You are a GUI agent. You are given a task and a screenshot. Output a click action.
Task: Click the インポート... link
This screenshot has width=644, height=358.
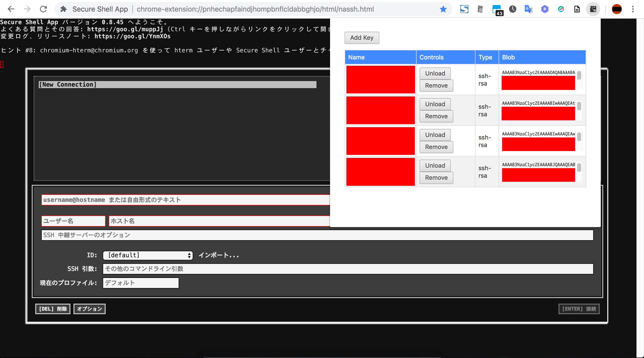[x=219, y=255]
